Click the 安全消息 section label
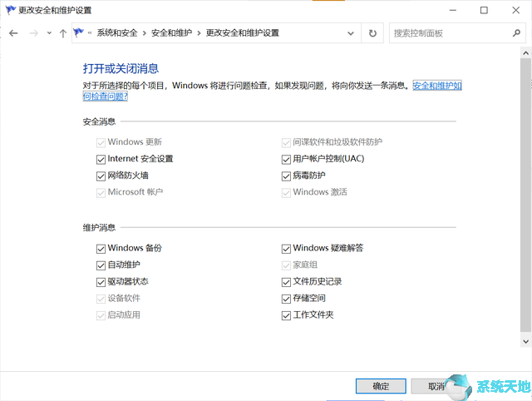The image size is (532, 401). point(99,121)
